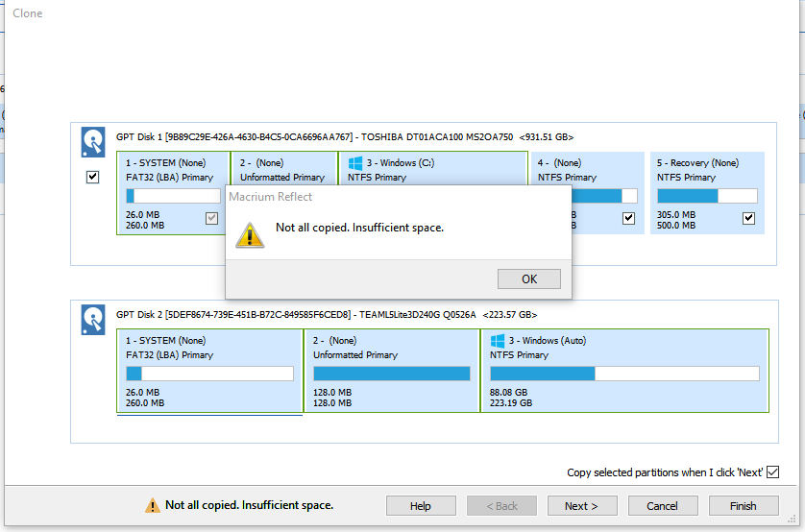Image resolution: width=805 pixels, height=532 pixels.
Task: Toggle the checkbox on the 1 - SYSTEM partition
Action: [211, 218]
